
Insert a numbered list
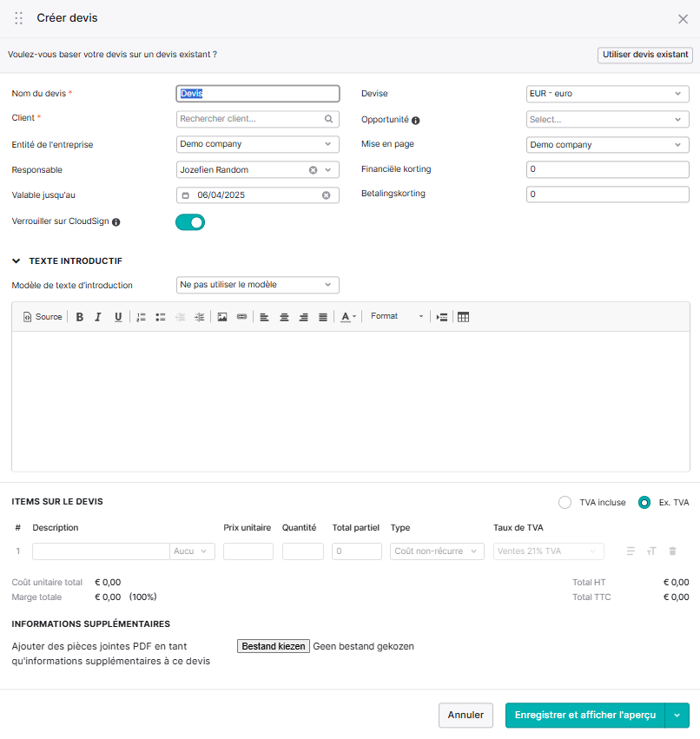click(x=141, y=317)
